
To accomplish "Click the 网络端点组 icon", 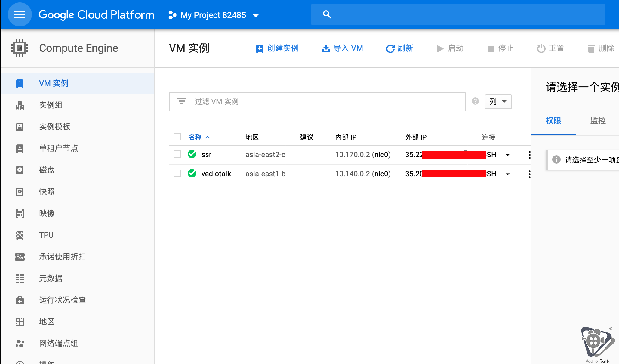I will (20, 343).
